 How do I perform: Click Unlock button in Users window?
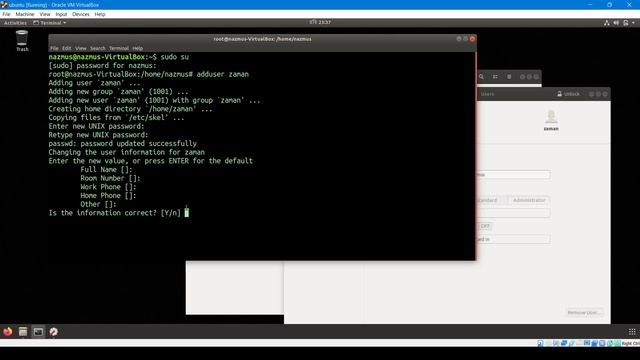coord(569,94)
